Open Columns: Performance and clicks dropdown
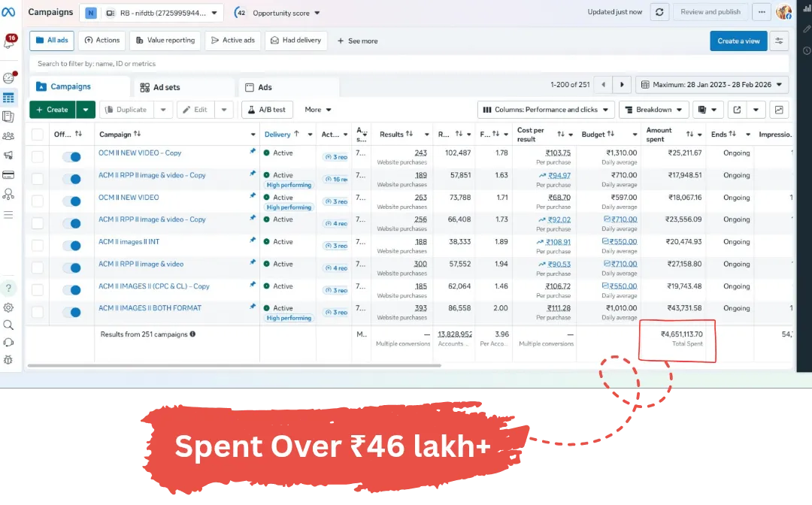812x505 pixels. 546,110
